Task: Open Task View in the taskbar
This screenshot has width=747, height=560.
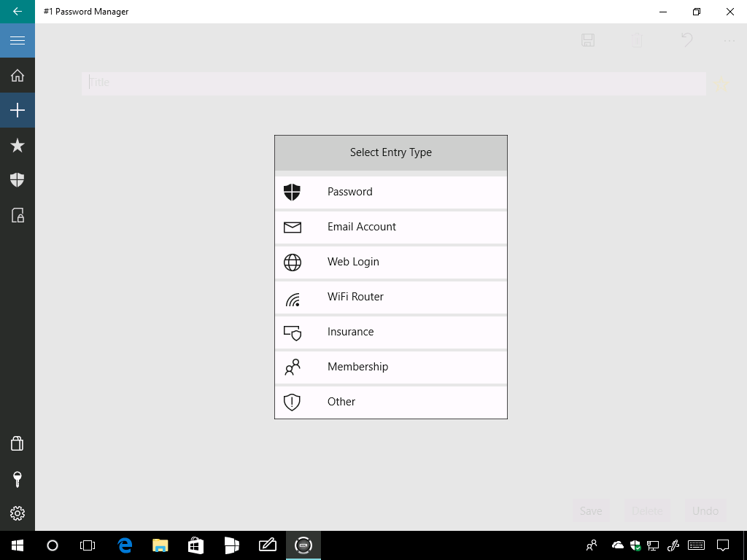Action: [88, 545]
